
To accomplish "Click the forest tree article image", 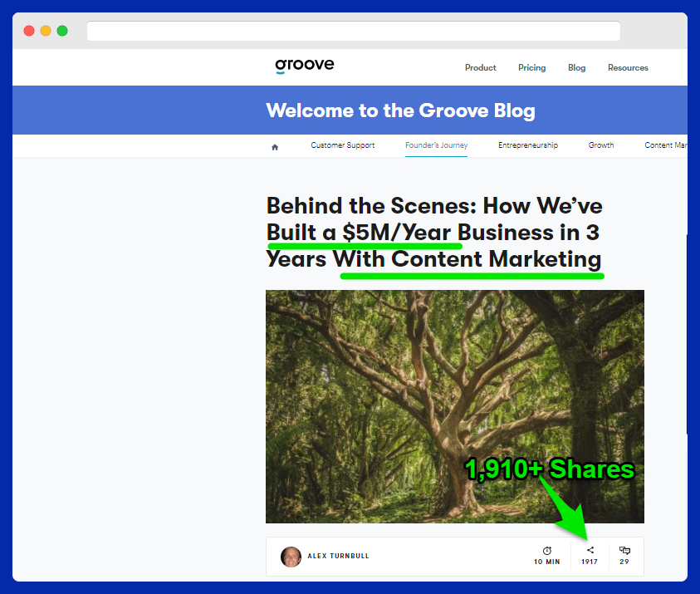I will [x=454, y=406].
